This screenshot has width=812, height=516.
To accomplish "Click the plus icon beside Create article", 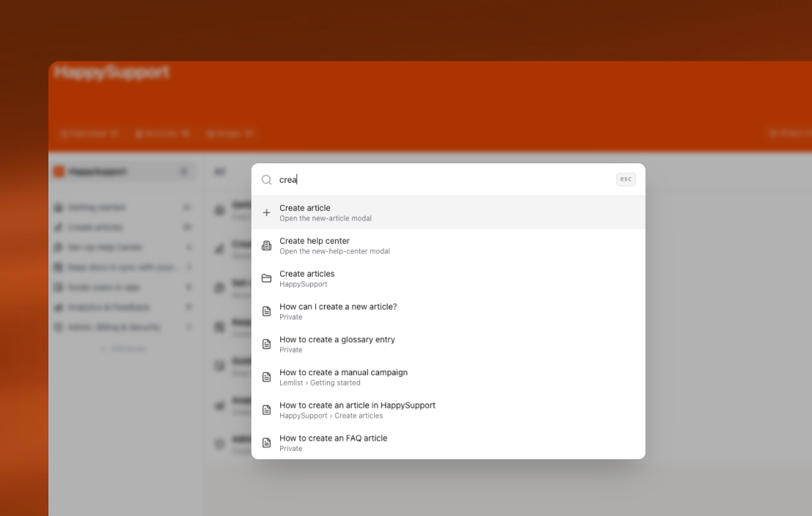I will point(266,213).
